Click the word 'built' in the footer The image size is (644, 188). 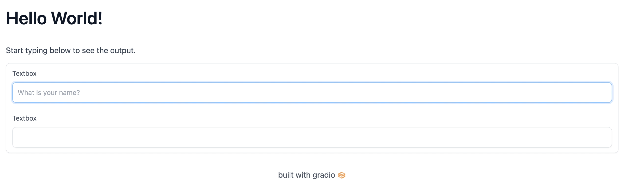286,175
